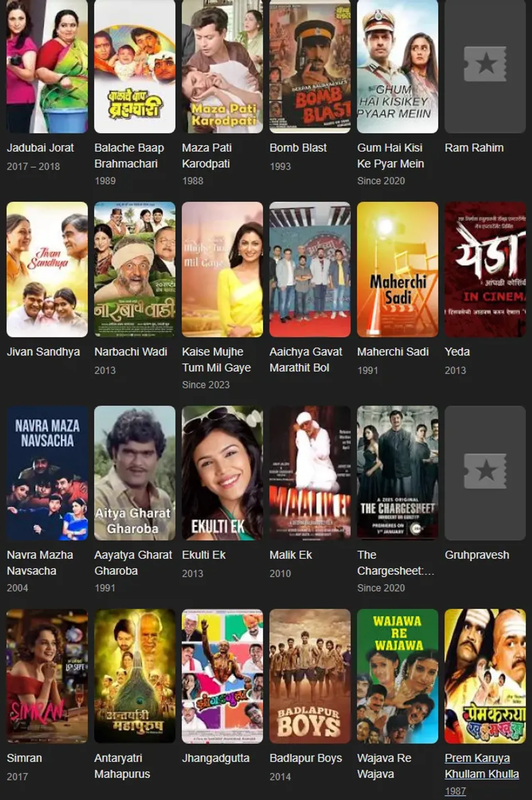Viewport: 532px width, 800px height.
Task: Click the Jivan Sandhya title text
Action: tap(43, 351)
